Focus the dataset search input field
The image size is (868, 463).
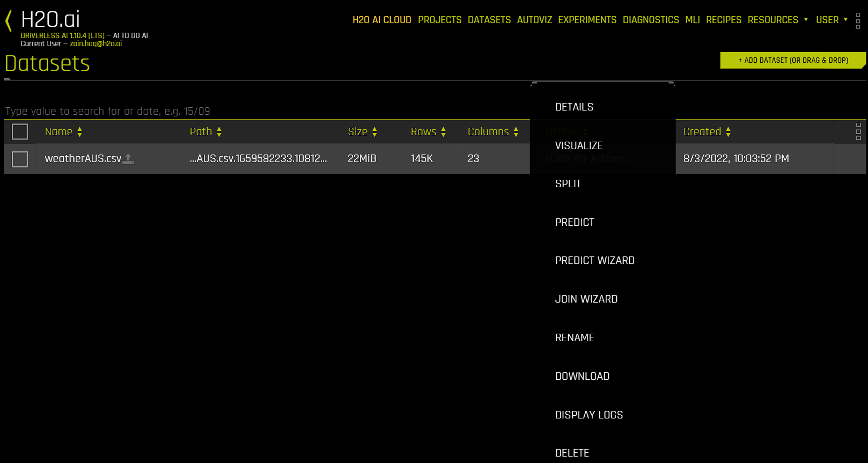(x=267, y=111)
